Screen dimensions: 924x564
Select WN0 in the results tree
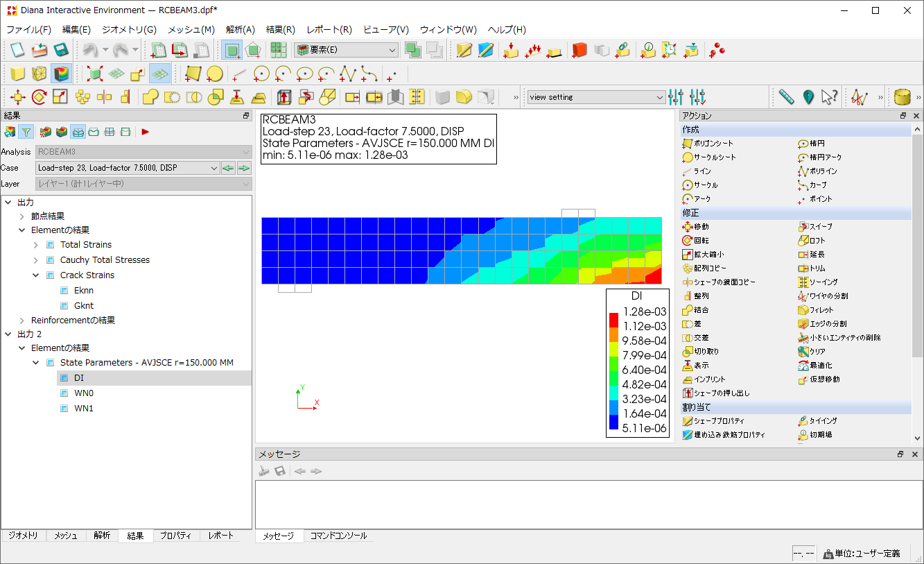(x=84, y=393)
